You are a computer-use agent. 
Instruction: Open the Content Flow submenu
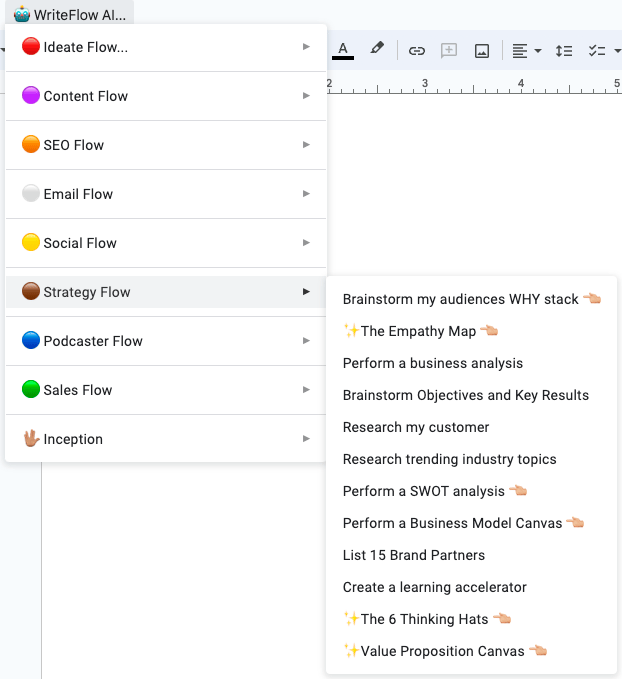pyautogui.click(x=166, y=96)
